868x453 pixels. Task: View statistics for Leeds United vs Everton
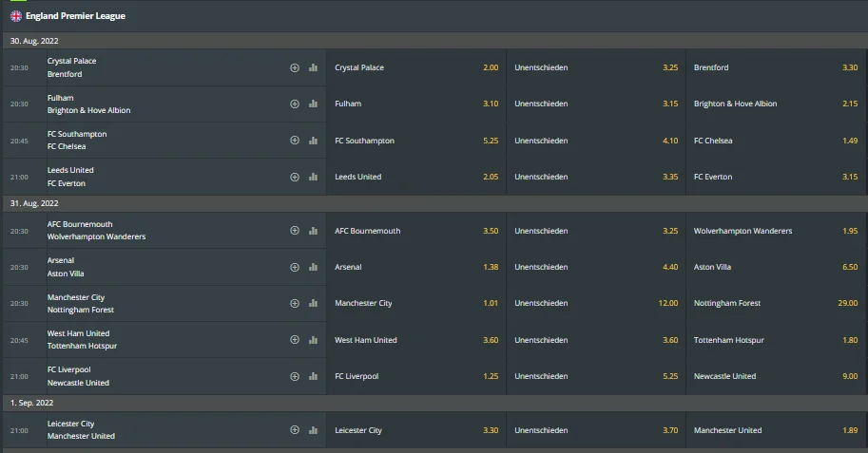pyautogui.click(x=313, y=177)
